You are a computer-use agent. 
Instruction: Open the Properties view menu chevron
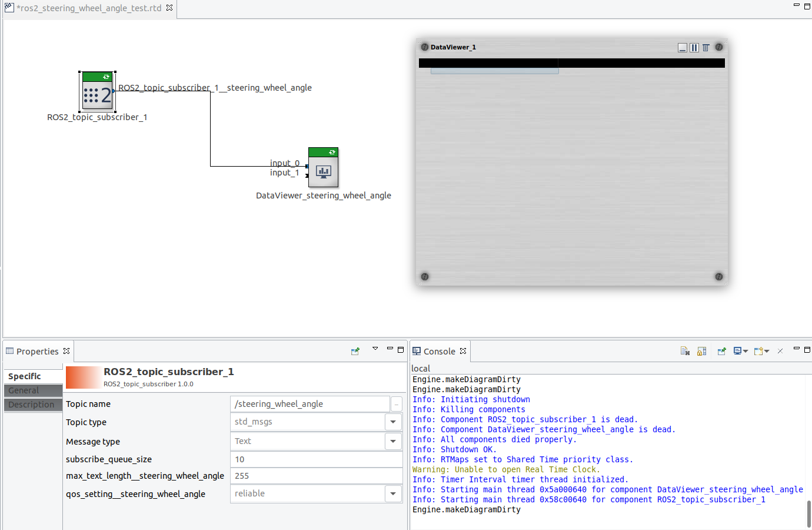pos(375,349)
